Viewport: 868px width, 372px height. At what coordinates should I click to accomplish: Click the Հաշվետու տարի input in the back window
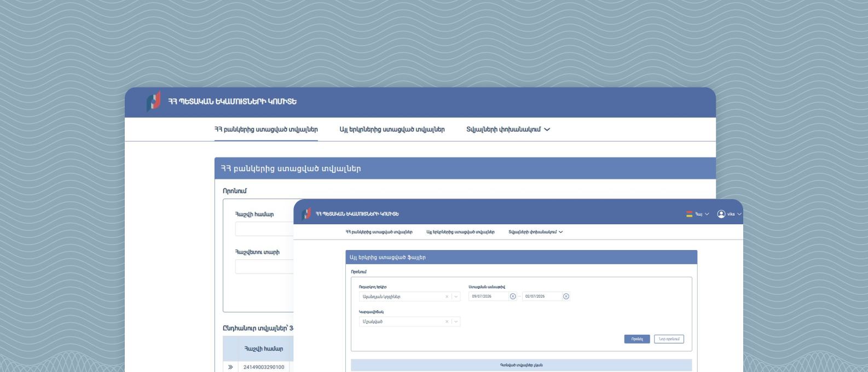tap(264, 267)
